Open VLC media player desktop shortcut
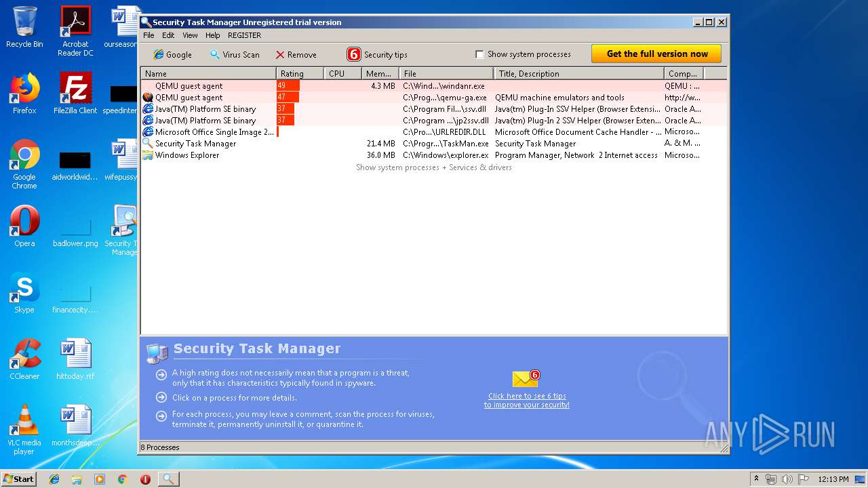The width and height of the screenshot is (868, 488). 24,430
